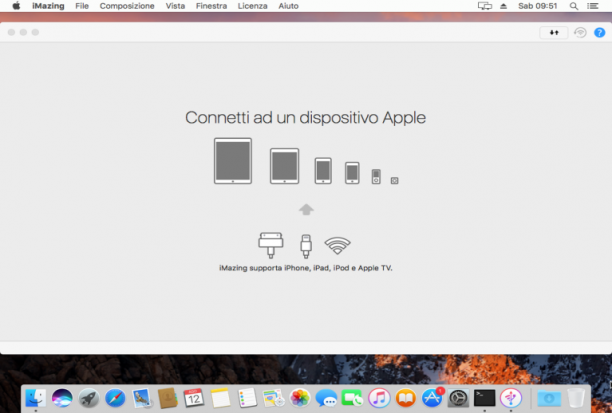Open the Aiuto menu

click(288, 6)
